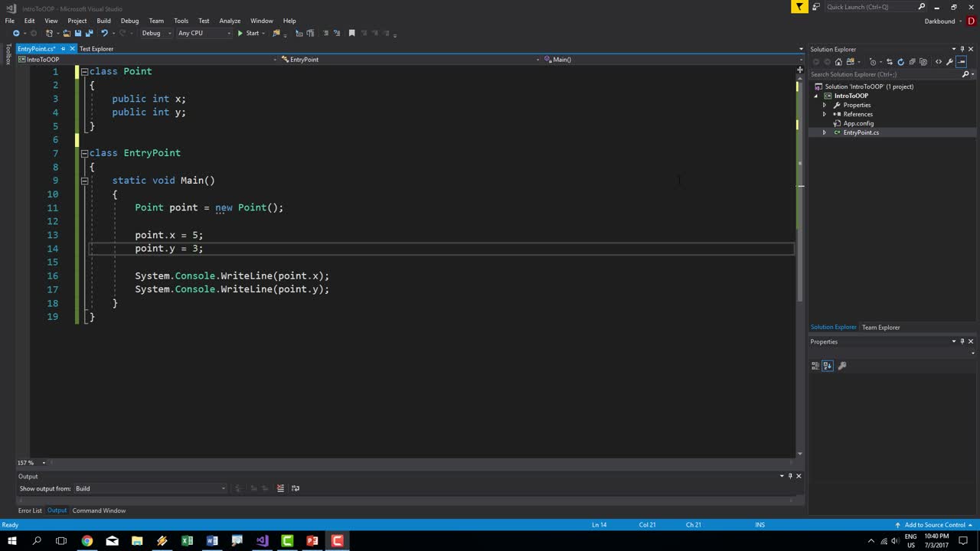
Task: Open Chrome from the taskbar
Action: click(87, 541)
